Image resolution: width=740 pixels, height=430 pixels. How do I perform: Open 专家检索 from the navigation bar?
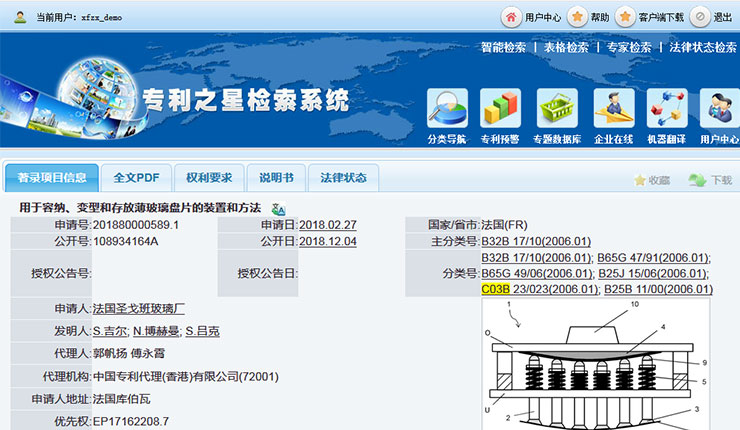click(629, 47)
